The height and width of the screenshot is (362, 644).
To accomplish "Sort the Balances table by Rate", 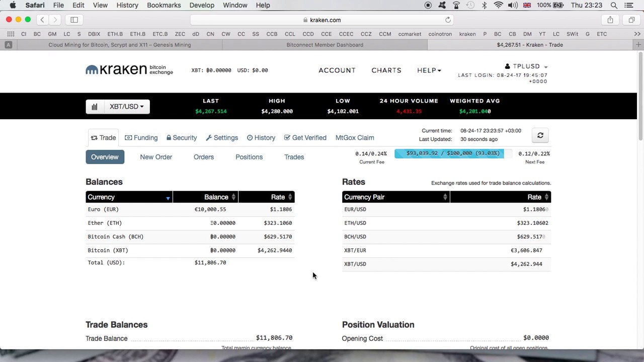I will coord(267,197).
